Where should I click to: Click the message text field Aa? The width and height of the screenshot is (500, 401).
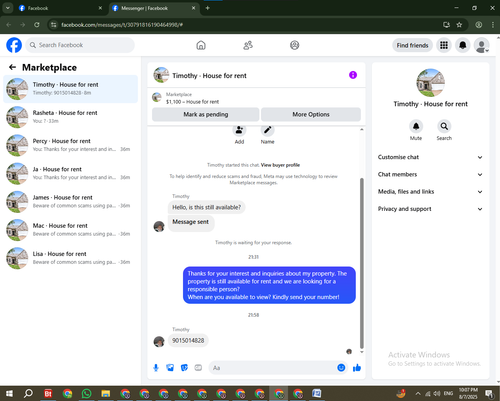coord(273,368)
